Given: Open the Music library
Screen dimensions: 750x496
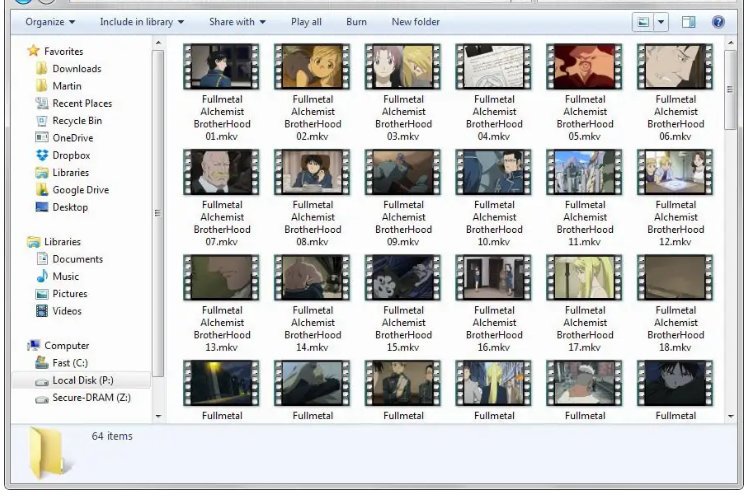Looking at the screenshot, I should pos(66,276).
